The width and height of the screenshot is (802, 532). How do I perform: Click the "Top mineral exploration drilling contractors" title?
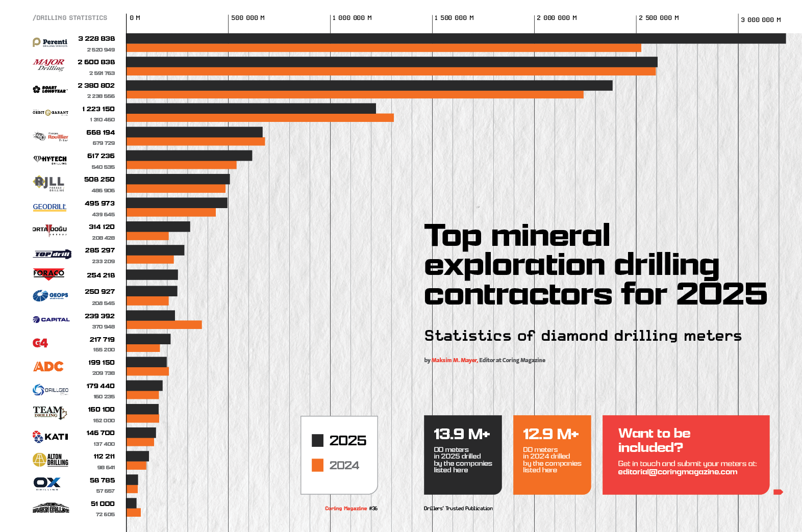pyautogui.click(x=595, y=265)
